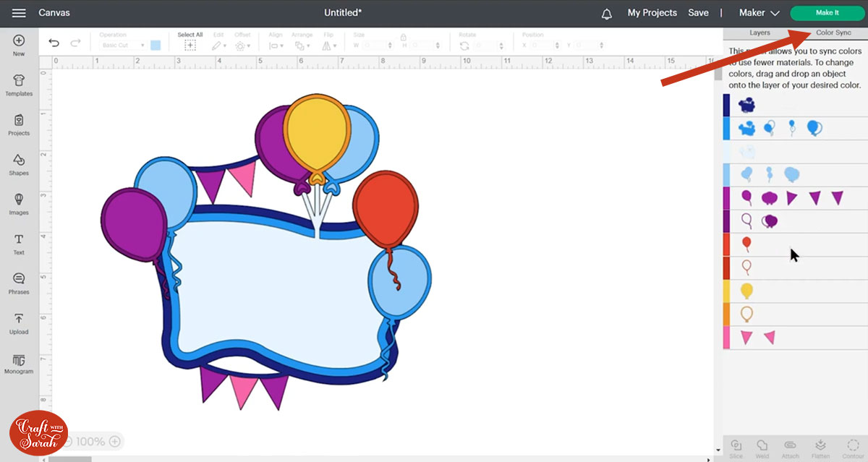The height and width of the screenshot is (462, 868).
Task: Switch to the Layers tab
Action: (759, 33)
